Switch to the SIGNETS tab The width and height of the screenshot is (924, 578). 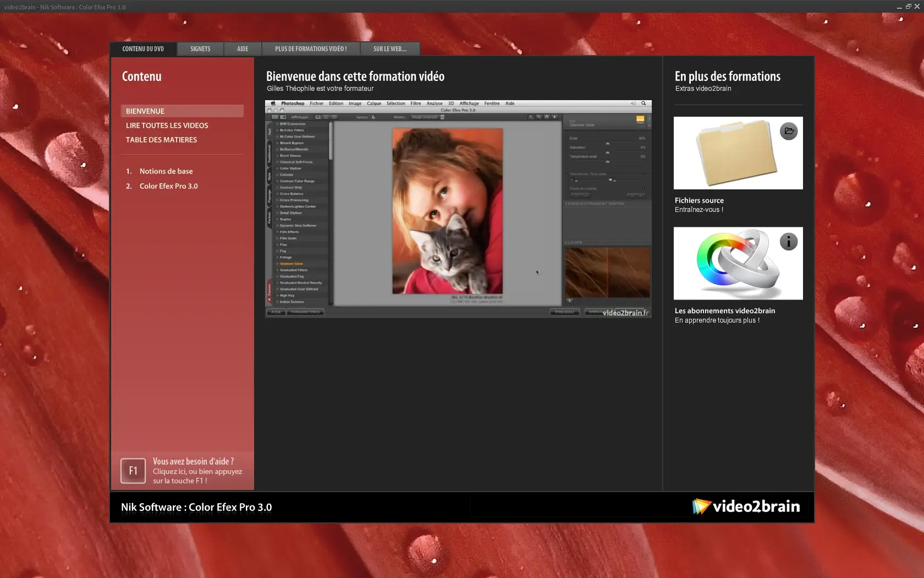point(200,49)
